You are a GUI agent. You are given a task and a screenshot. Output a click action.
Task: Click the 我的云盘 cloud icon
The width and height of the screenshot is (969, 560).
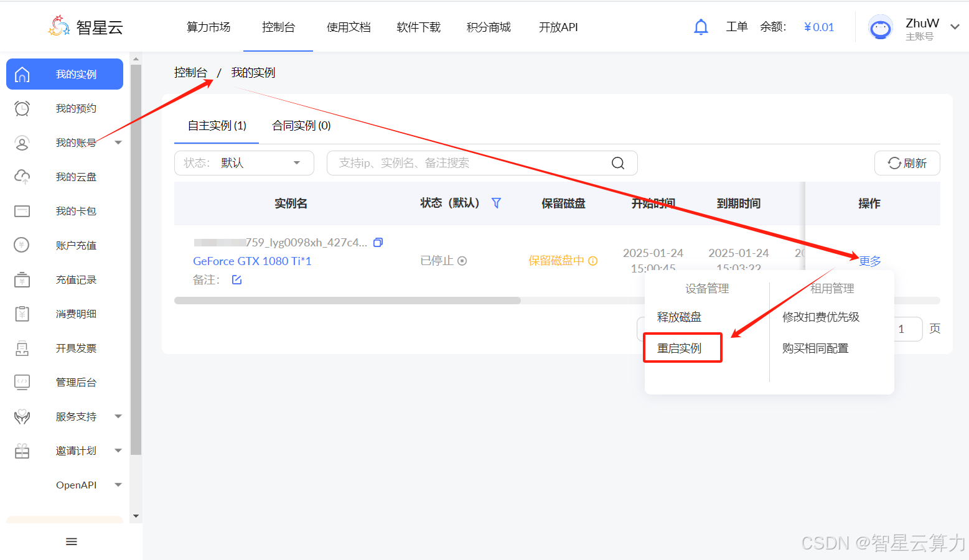click(22, 177)
